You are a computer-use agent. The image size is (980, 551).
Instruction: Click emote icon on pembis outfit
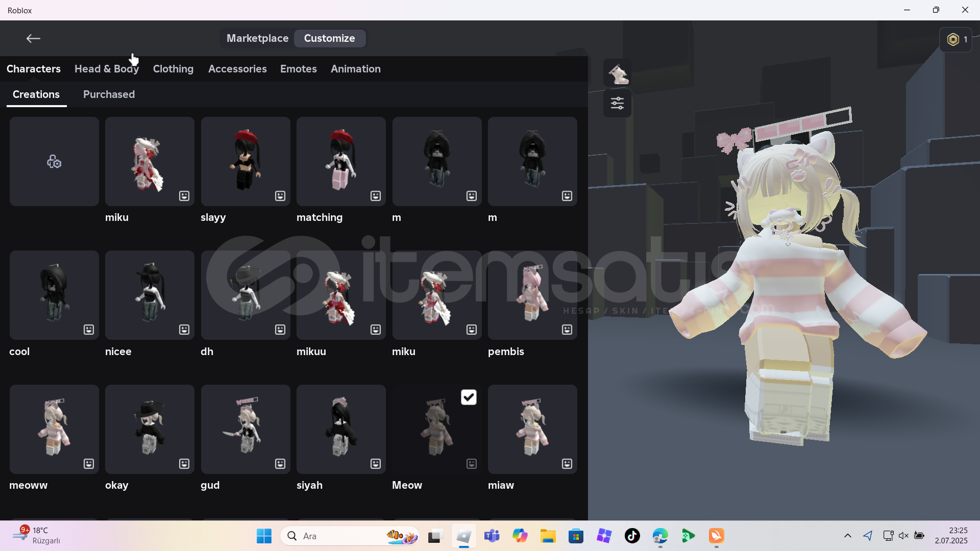[x=567, y=330]
